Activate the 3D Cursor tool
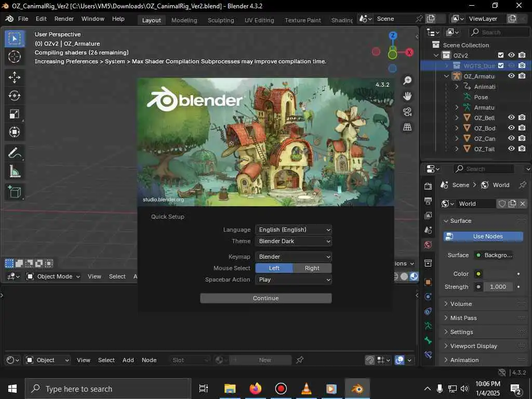Screen dimensions: 532x399 point(14,57)
